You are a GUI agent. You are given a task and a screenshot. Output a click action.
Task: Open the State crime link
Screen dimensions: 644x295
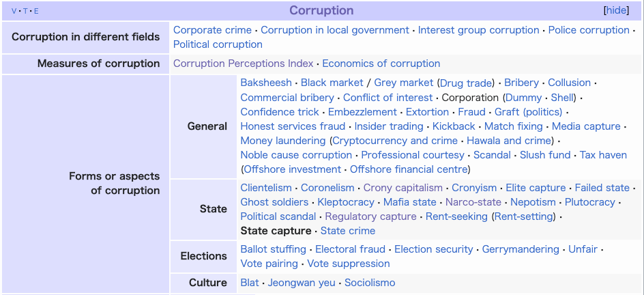[348, 231]
